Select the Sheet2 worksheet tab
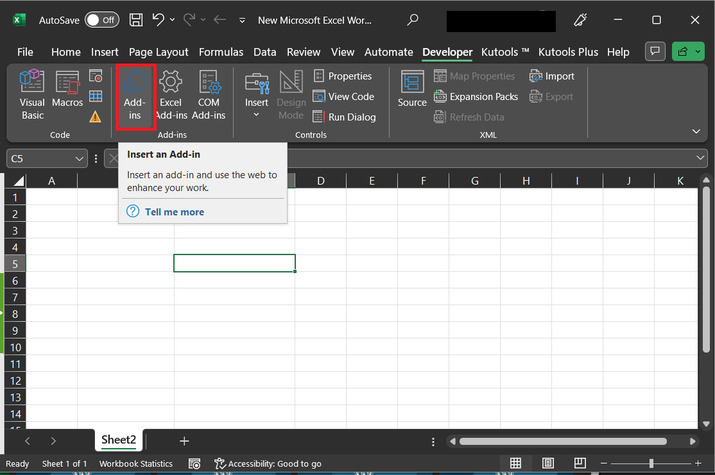Screen dimensions: 715x475 (x=119, y=440)
